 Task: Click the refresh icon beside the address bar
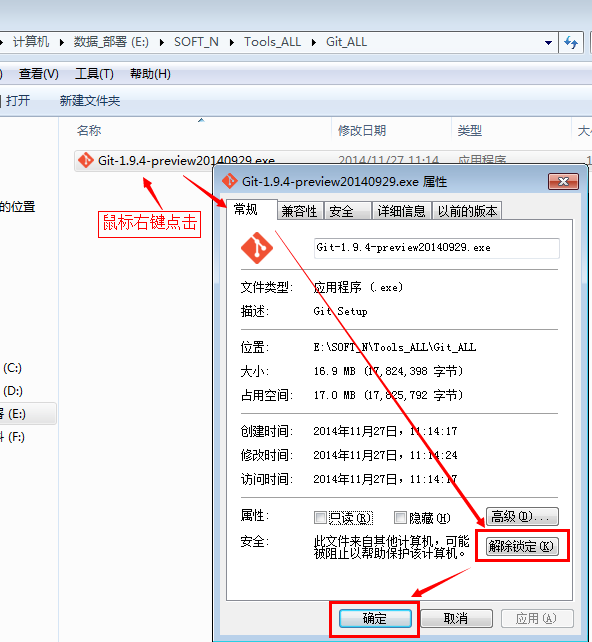click(571, 42)
